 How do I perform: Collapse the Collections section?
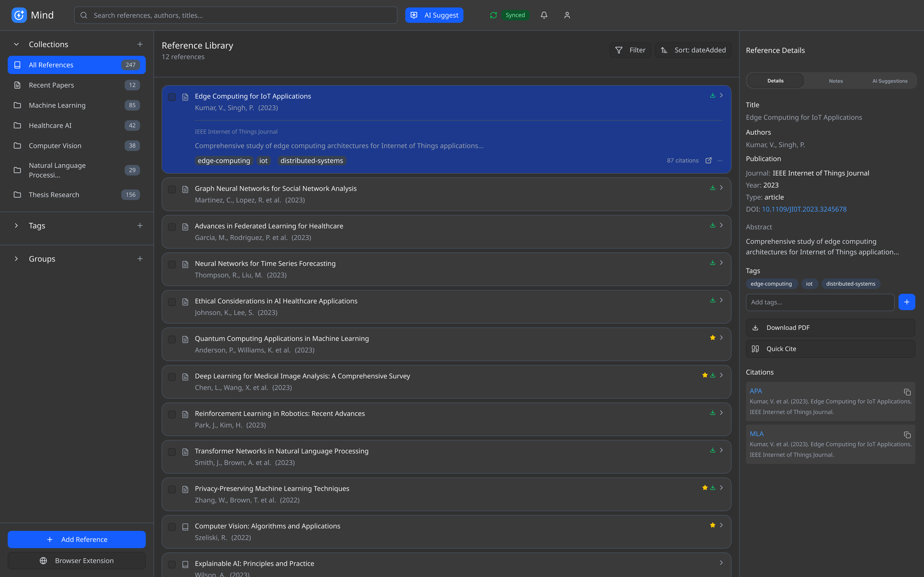click(16, 44)
